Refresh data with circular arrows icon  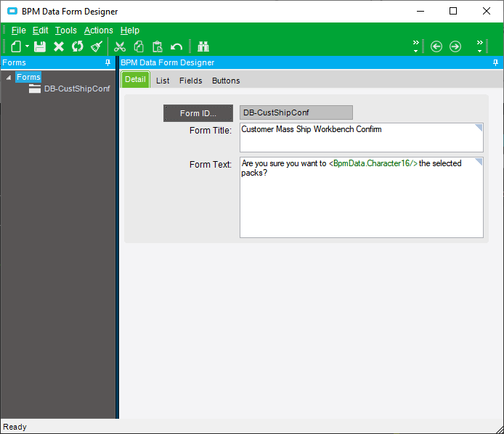[x=78, y=46]
